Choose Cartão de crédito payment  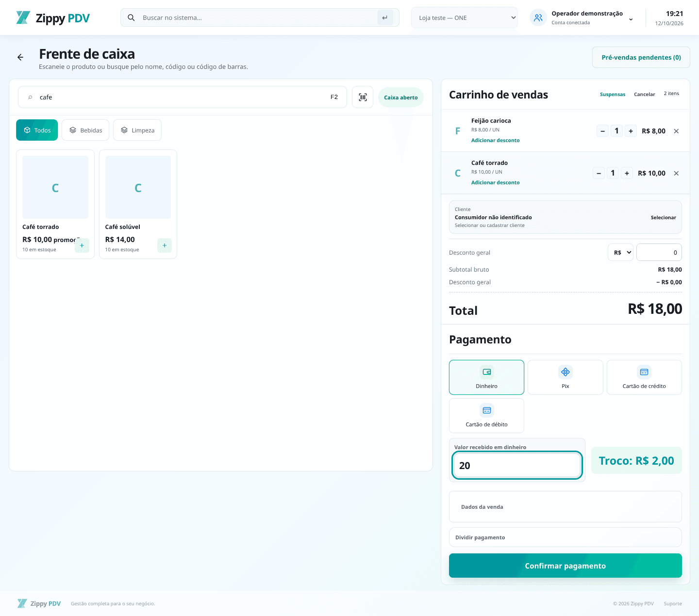[x=644, y=377]
